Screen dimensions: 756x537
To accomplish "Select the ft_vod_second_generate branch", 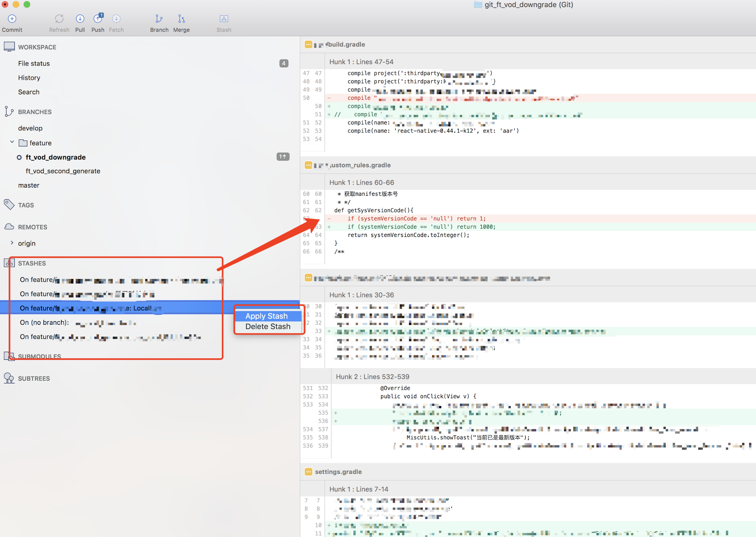I will [63, 171].
